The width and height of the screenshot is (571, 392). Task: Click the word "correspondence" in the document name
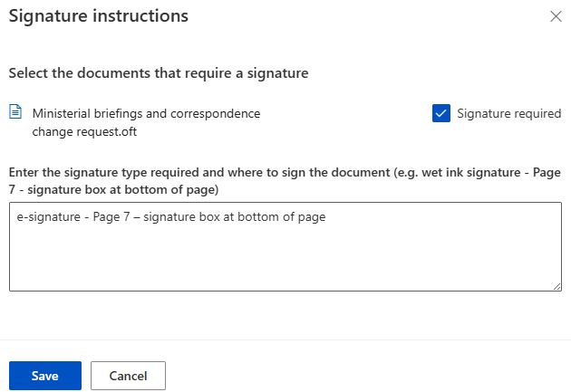click(219, 113)
